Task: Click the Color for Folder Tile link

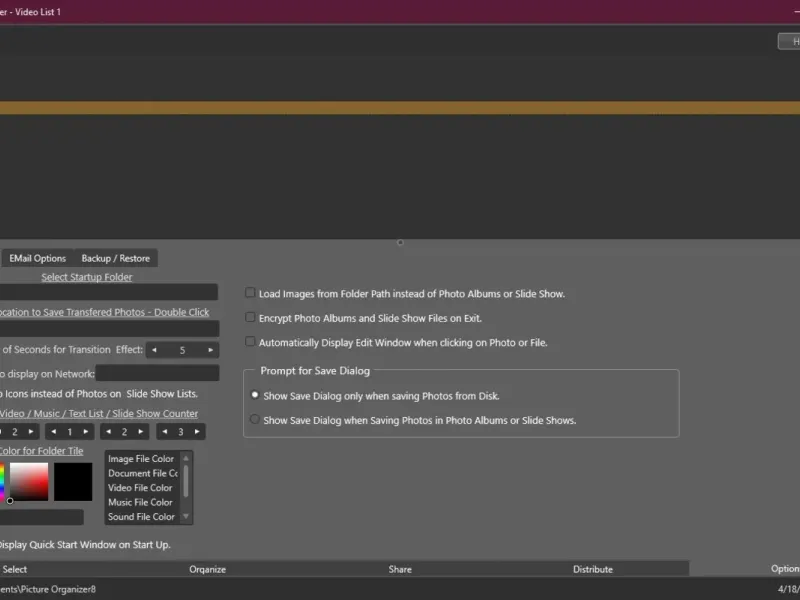Action: (x=41, y=451)
